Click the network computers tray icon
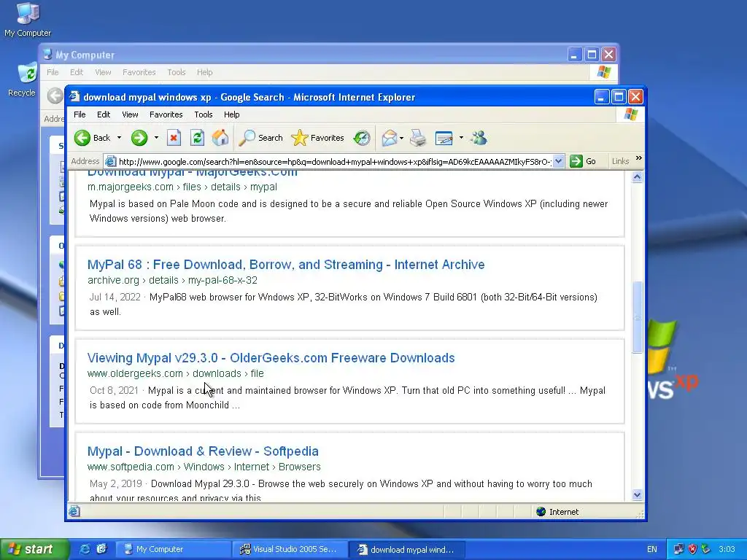Image resolution: width=747 pixels, height=560 pixels. (x=678, y=549)
